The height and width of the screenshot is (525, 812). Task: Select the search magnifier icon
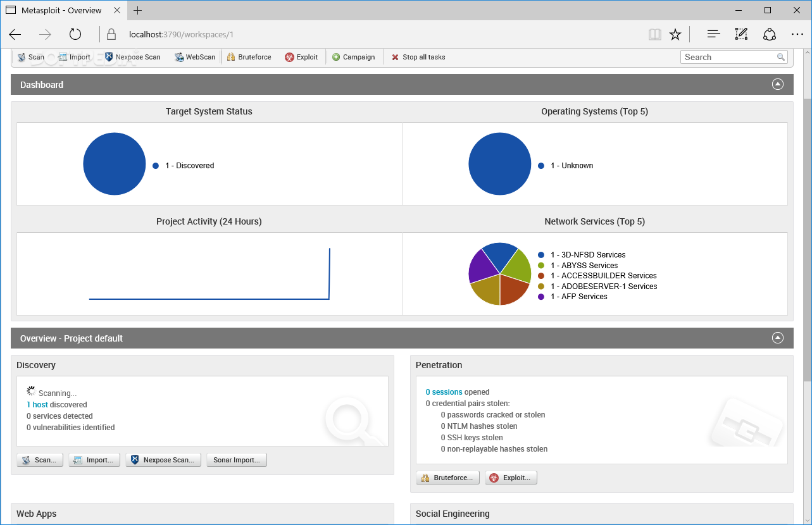pyautogui.click(x=780, y=57)
